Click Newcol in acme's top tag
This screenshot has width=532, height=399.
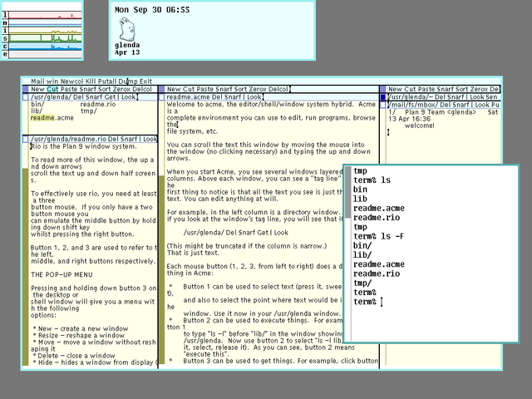click(72, 81)
